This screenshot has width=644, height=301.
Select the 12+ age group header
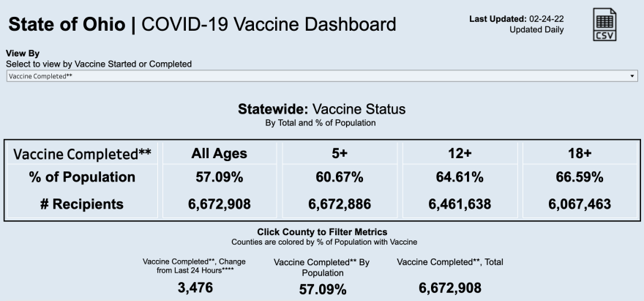click(460, 154)
